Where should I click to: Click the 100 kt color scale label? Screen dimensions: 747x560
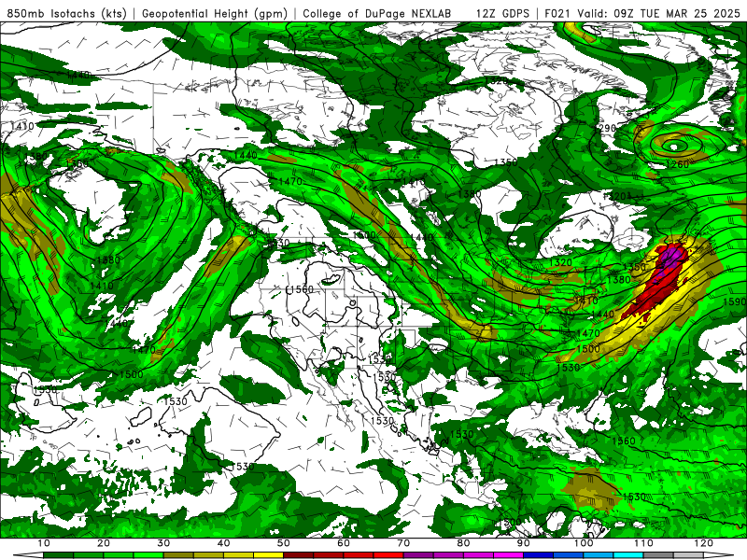point(584,543)
